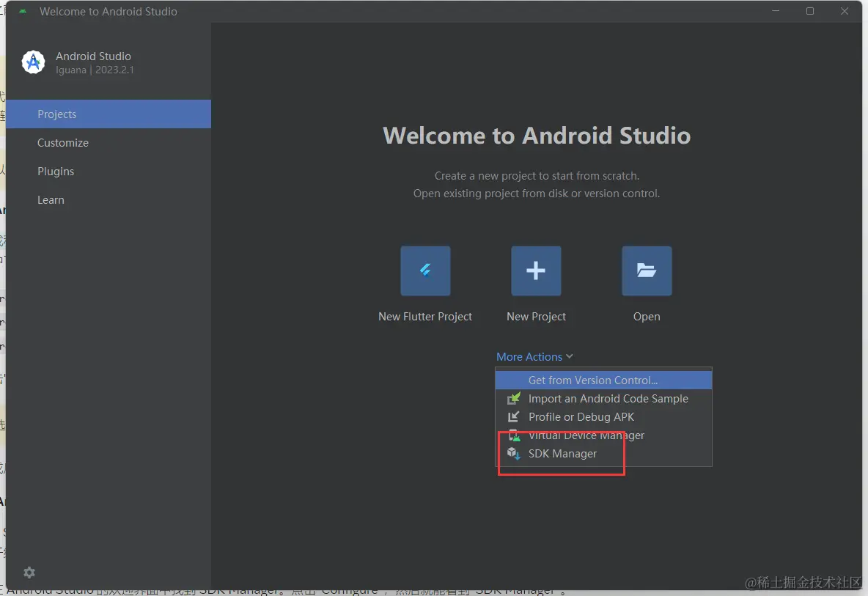Image resolution: width=868 pixels, height=596 pixels.
Task: Go to the Plugins tab
Action: (108, 172)
